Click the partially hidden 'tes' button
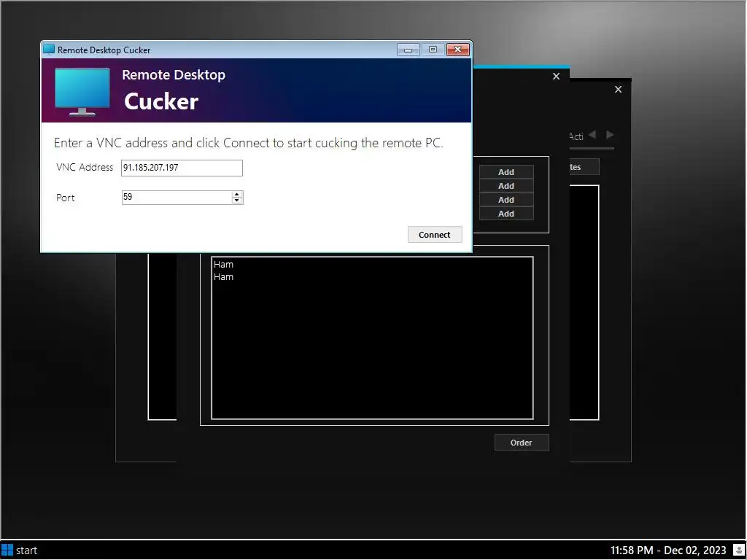 (584, 167)
